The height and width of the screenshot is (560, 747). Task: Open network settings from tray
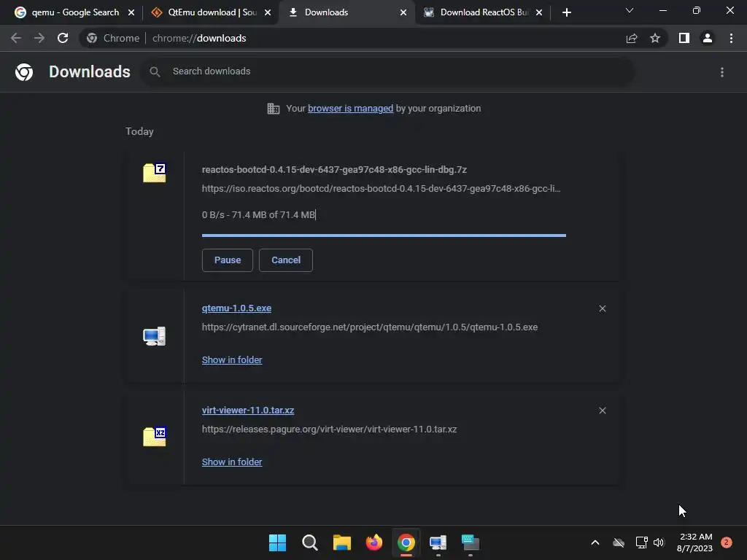[641, 542]
